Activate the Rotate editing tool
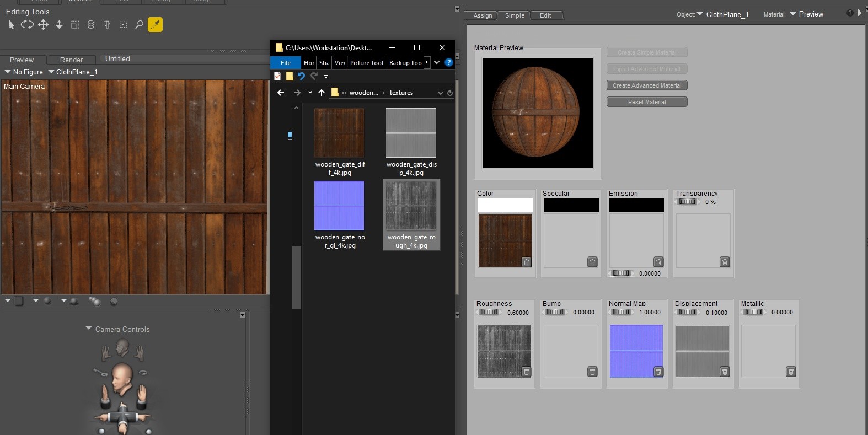868x435 pixels. click(27, 25)
